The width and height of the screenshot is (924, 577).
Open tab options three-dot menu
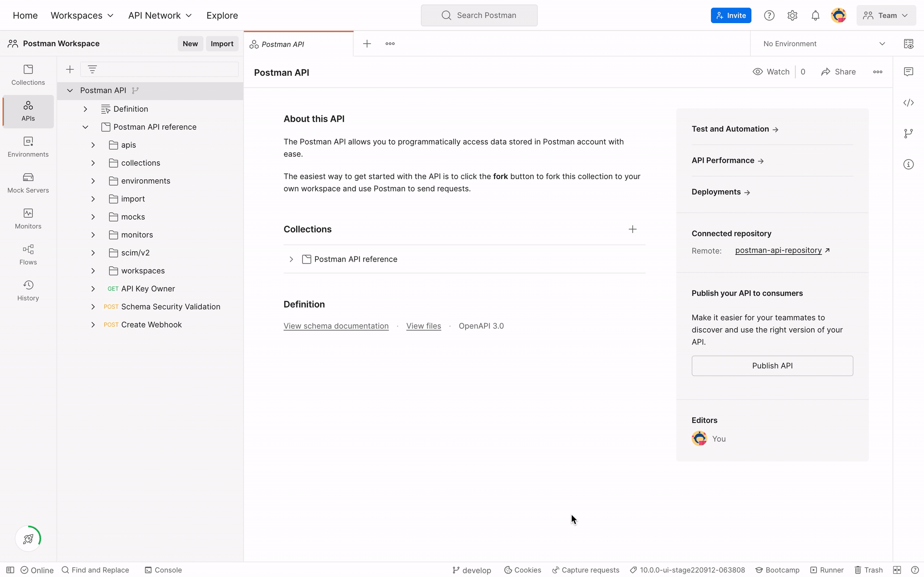click(x=390, y=44)
